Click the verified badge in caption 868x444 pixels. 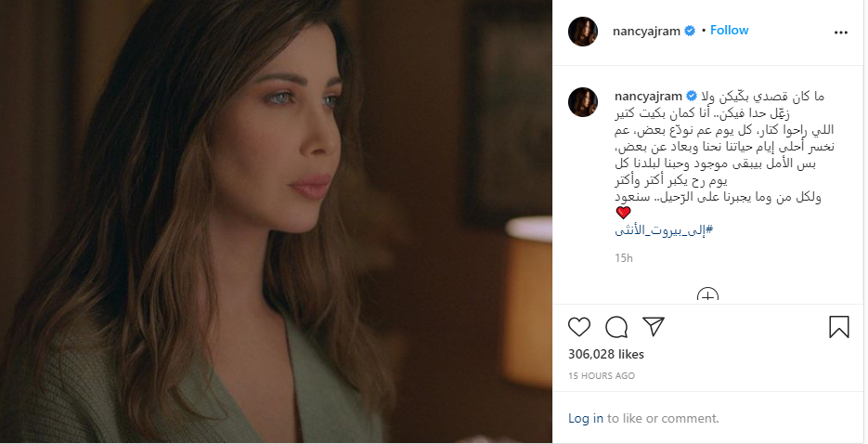[x=692, y=96]
